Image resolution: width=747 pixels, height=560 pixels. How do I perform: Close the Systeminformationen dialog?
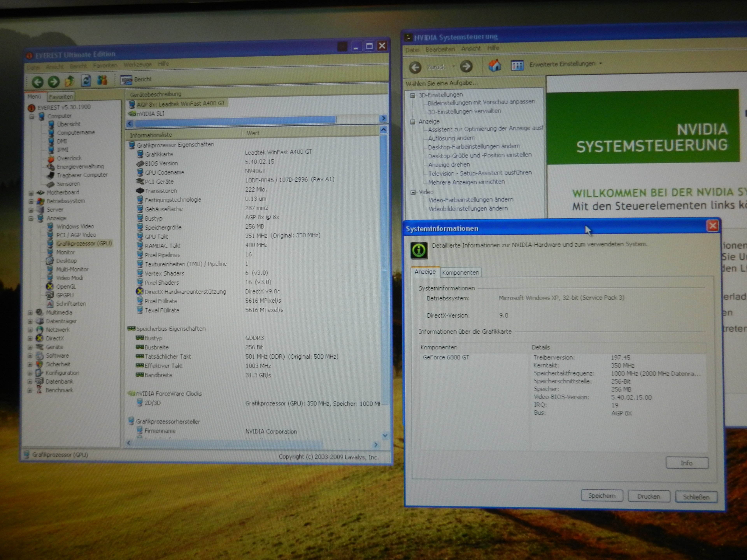point(713,226)
